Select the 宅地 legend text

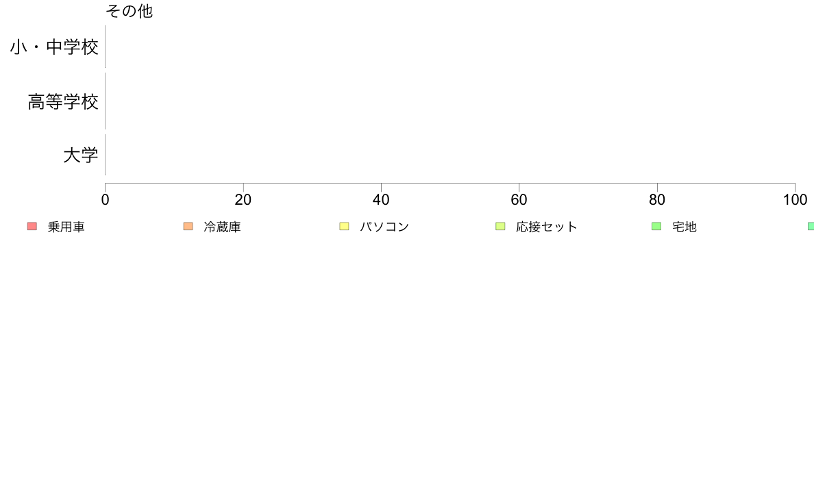[x=684, y=227]
